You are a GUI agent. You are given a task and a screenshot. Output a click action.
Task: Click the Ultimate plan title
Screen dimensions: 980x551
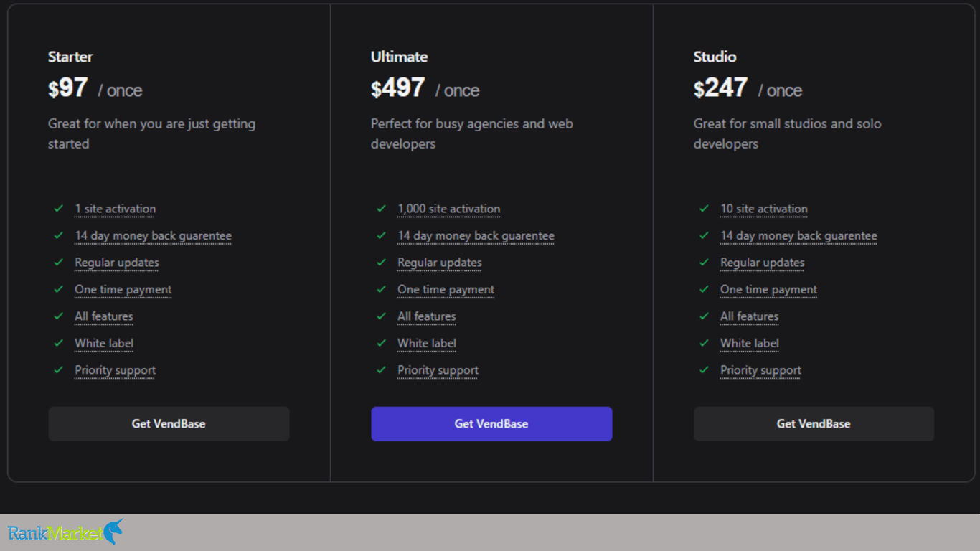click(x=399, y=57)
